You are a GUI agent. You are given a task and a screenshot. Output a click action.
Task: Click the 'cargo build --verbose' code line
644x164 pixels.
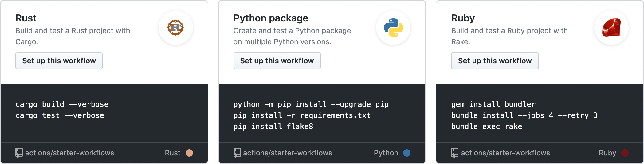click(x=62, y=104)
